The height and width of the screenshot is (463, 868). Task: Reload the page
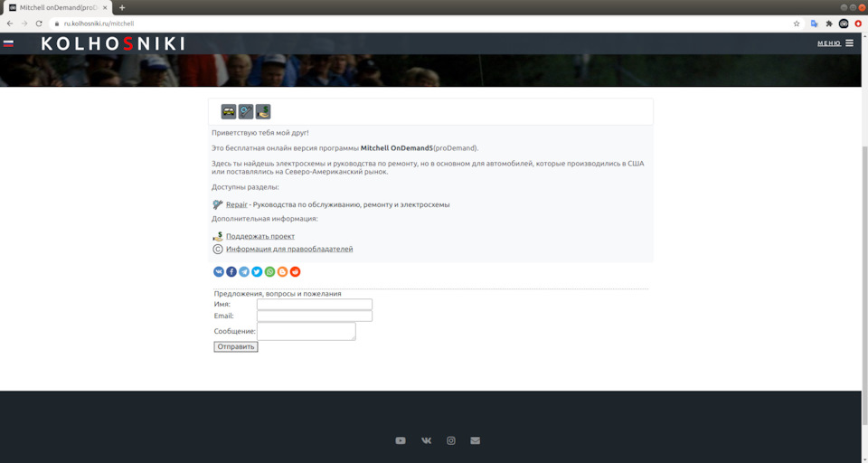coord(39,24)
